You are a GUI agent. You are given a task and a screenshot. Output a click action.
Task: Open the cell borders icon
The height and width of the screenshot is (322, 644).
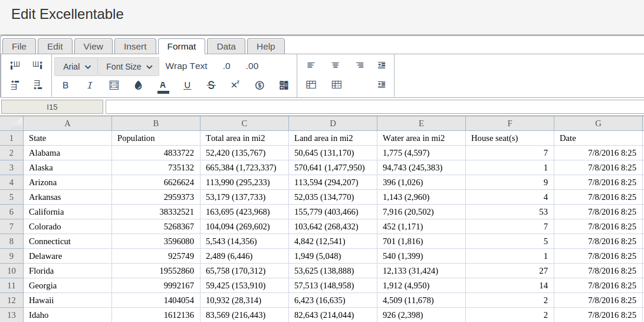coord(114,86)
